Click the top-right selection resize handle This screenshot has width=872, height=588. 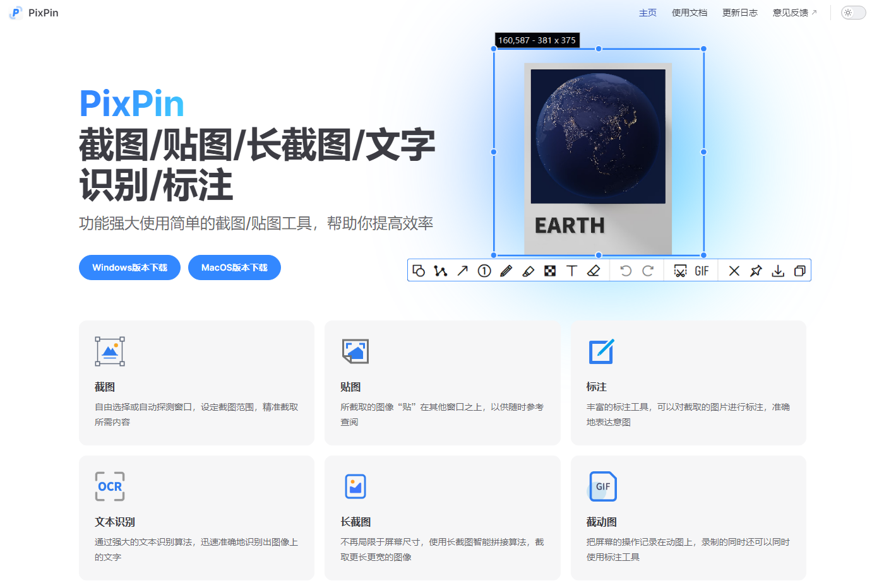click(x=703, y=49)
